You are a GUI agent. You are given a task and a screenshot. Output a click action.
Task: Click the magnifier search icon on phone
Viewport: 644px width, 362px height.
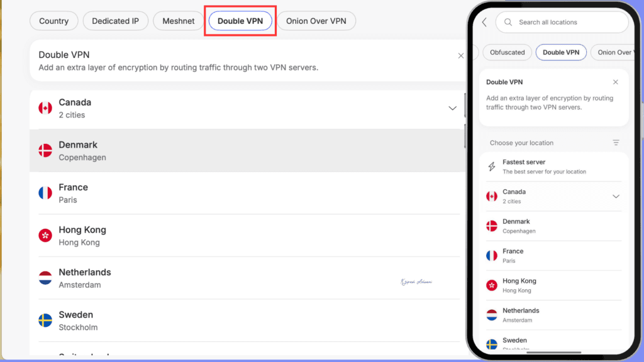[508, 22]
